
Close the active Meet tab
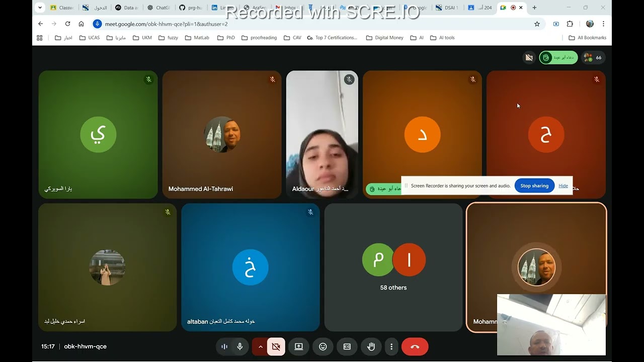(521, 8)
